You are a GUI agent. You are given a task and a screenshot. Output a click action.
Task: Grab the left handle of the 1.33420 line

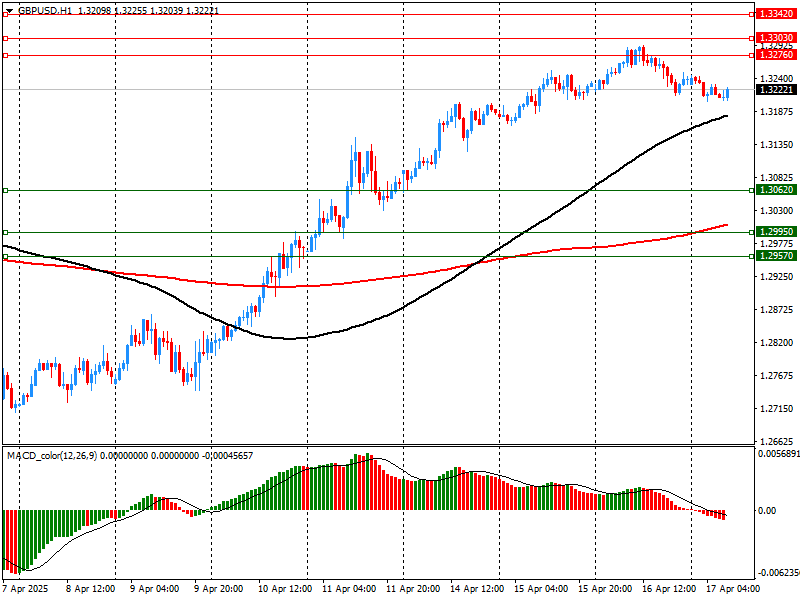coord(5,14)
